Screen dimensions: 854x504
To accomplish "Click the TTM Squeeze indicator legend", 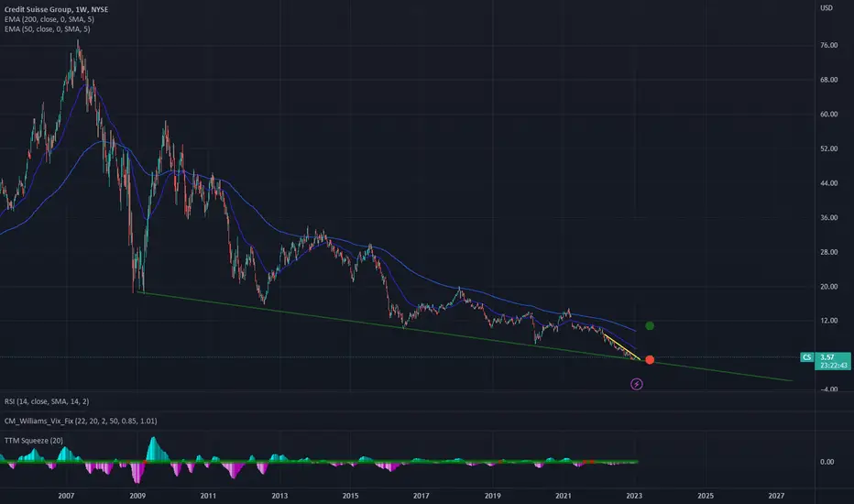I will pos(33,440).
